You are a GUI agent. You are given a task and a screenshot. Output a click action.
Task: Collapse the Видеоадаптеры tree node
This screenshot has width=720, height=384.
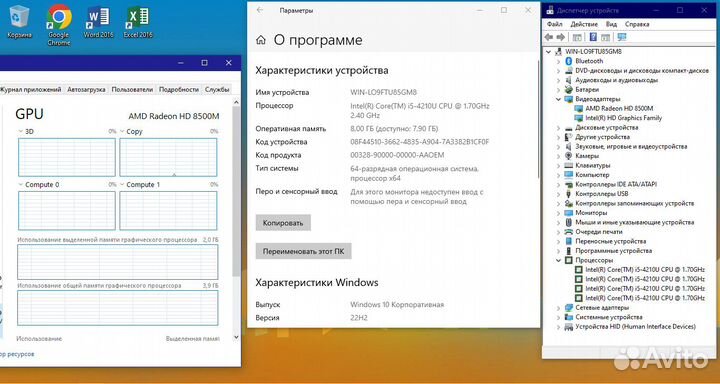point(558,99)
